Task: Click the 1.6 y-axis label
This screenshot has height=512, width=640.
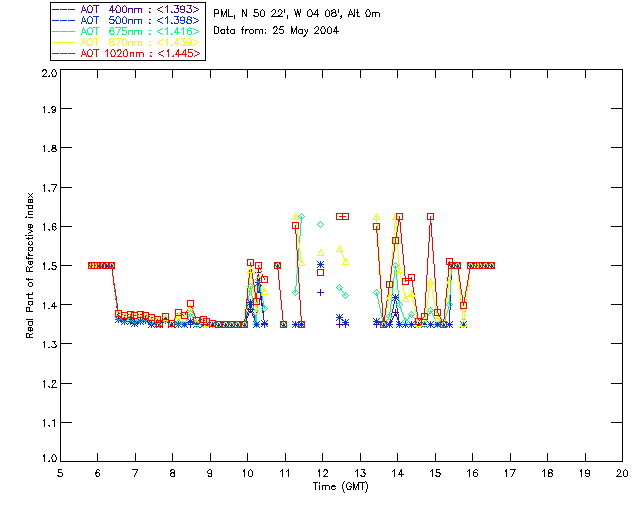Action: (49, 227)
